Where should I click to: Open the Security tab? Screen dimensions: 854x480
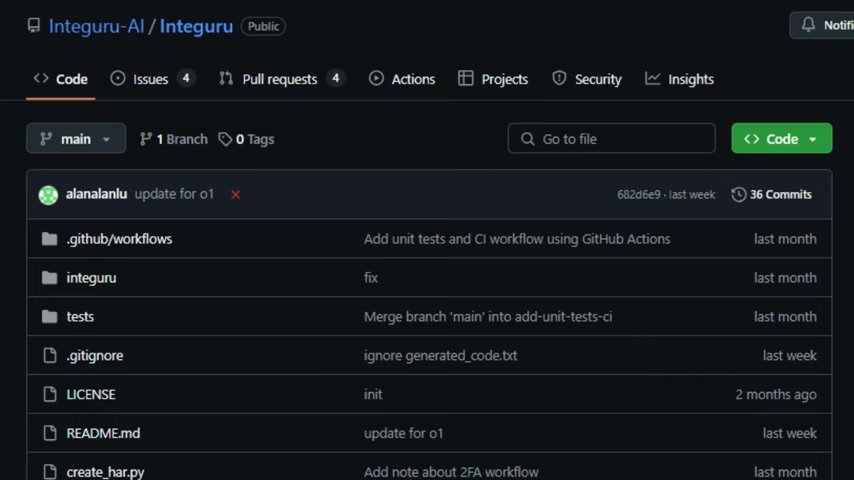pos(587,79)
